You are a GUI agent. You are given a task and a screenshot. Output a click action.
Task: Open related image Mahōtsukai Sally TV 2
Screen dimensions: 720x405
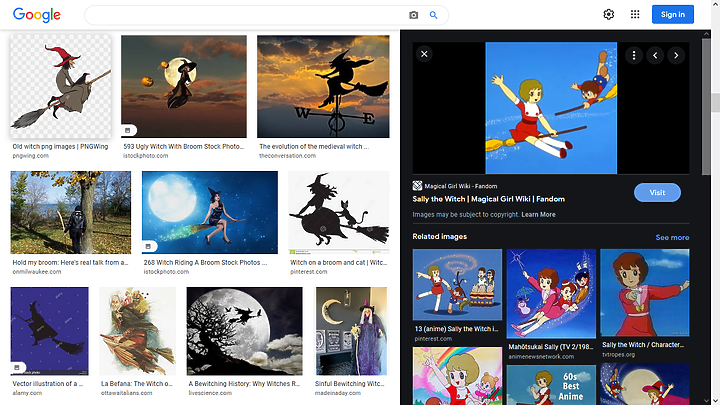point(551,293)
